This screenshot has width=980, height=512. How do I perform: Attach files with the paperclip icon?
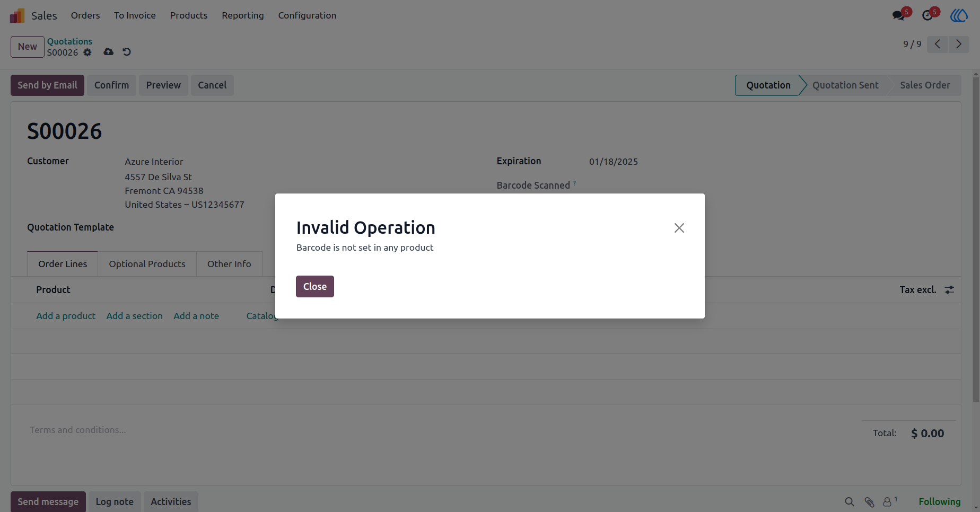pos(869,502)
